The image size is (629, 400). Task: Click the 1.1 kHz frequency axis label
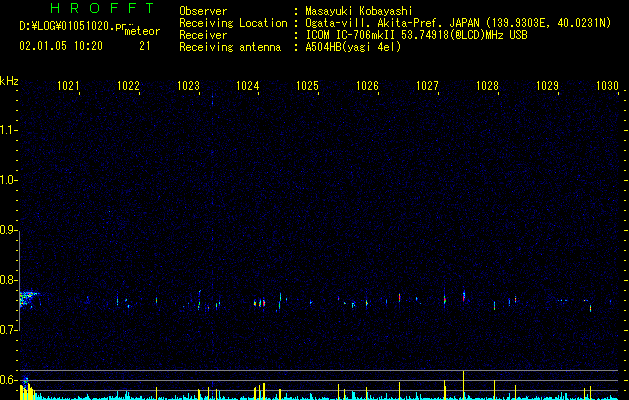[x=9, y=130]
